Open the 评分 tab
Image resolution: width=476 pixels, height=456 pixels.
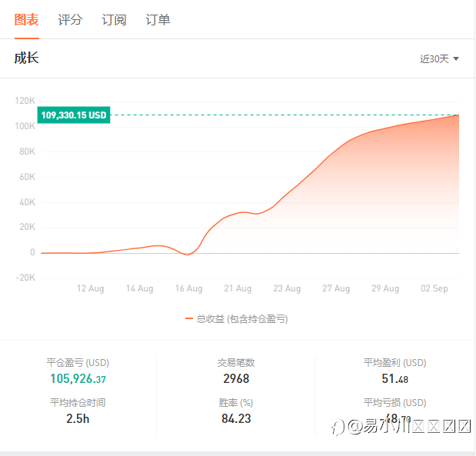[x=70, y=20]
